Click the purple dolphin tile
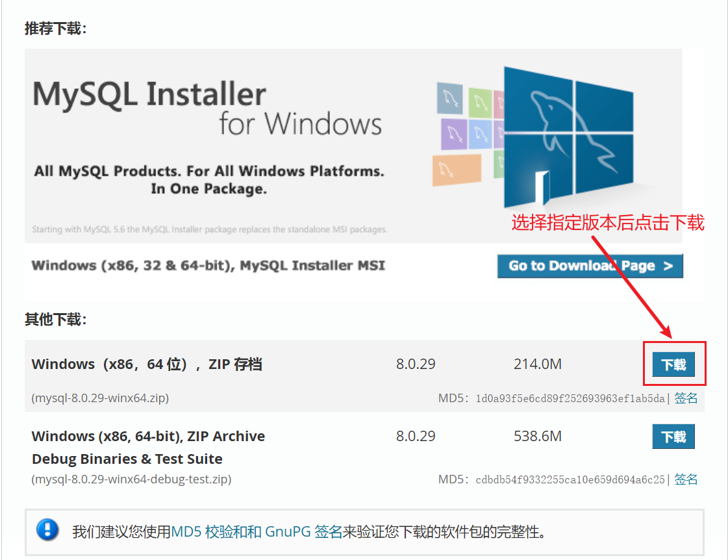 point(454,134)
